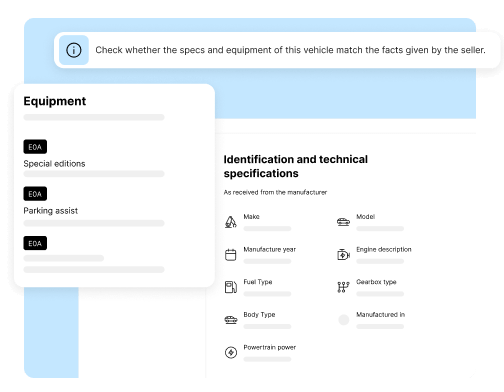This screenshot has height=392, width=504.
Task: Click the Manufactured in circle icon
Action: tap(344, 320)
